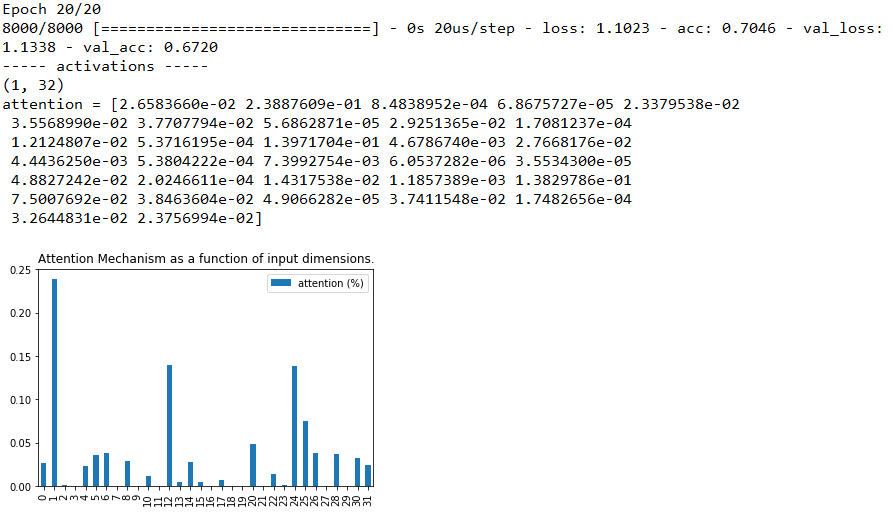Viewport: 894px width, 518px height.
Task: Click the y-axis label 0.25
Action: 21,270
